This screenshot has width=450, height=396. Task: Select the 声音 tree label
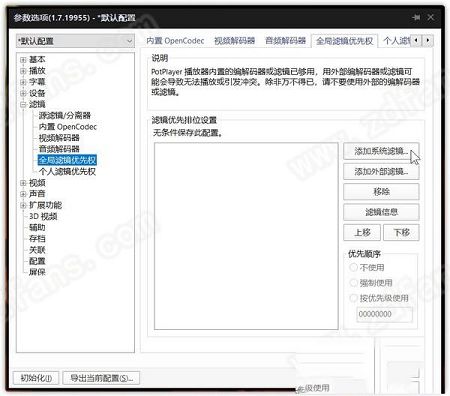point(37,194)
